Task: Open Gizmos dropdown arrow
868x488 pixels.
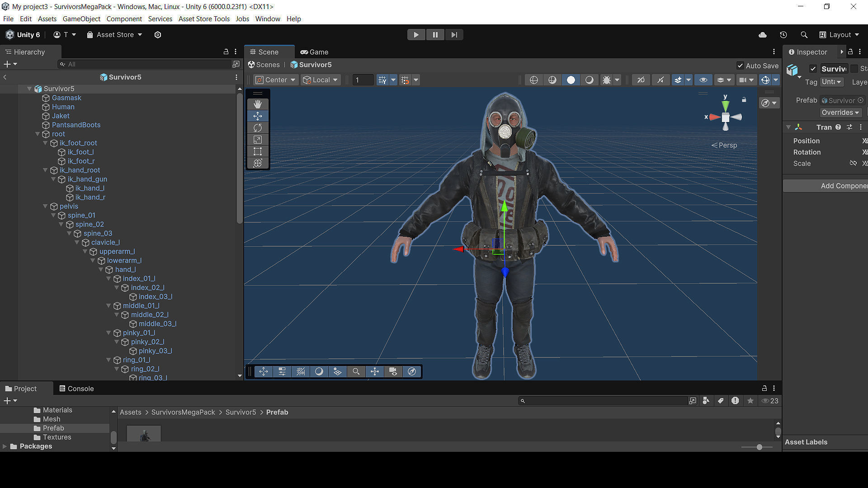Action: click(x=776, y=80)
